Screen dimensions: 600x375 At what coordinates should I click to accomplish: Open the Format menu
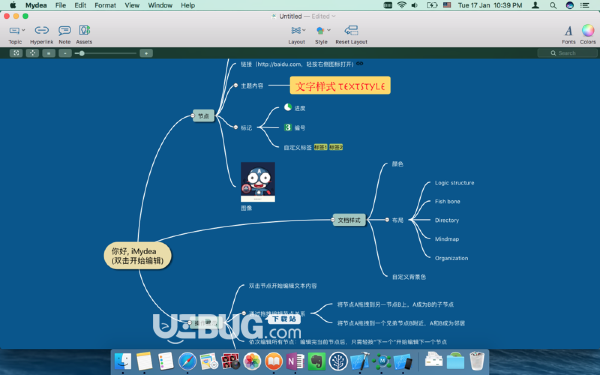tap(105, 5)
